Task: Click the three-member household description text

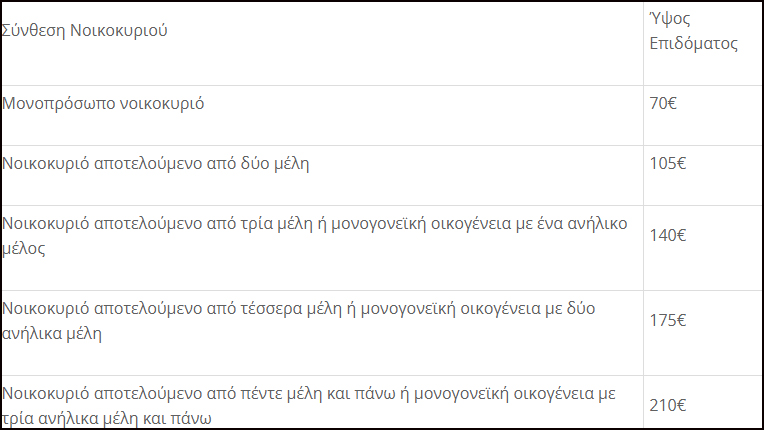Action: pos(314,236)
